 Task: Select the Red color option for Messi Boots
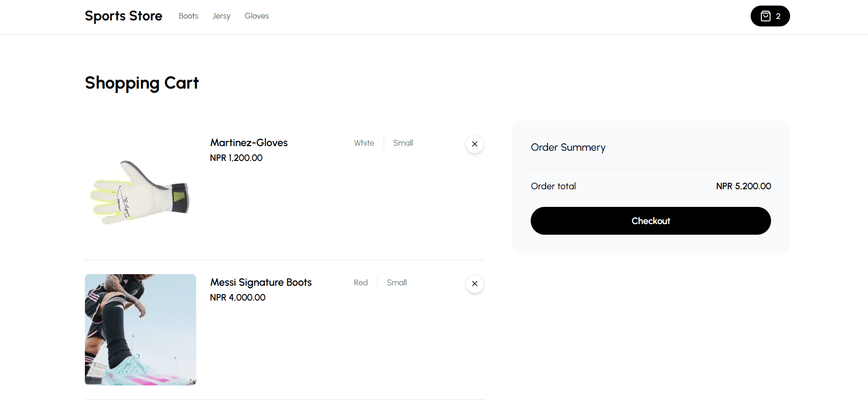pyautogui.click(x=360, y=282)
